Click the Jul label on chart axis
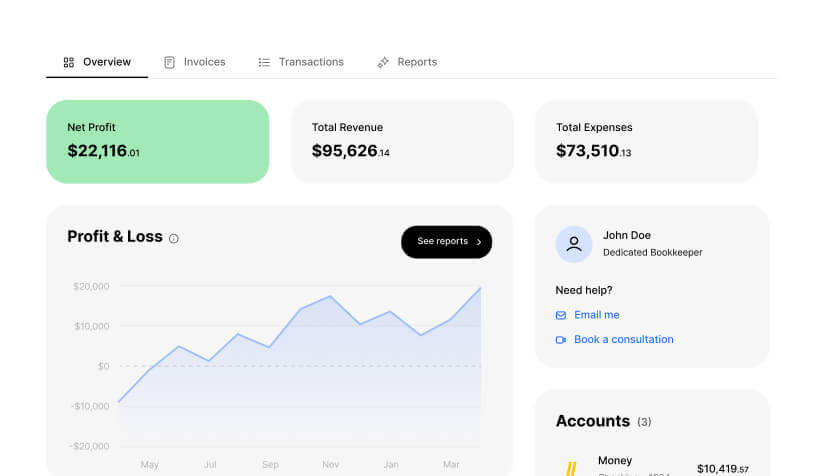The height and width of the screenshot is (476, 824). click(210, 464)
